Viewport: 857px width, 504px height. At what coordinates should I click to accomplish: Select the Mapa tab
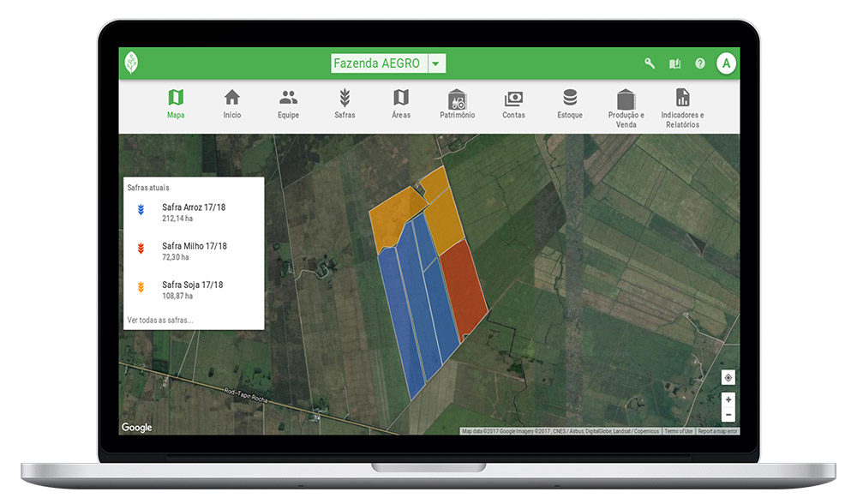tap(176, 104)
